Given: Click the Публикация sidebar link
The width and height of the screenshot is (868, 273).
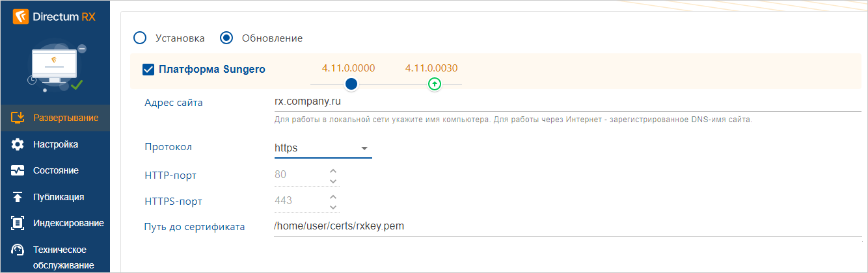Looking at the screenshot, I should (x=59, y=197).
